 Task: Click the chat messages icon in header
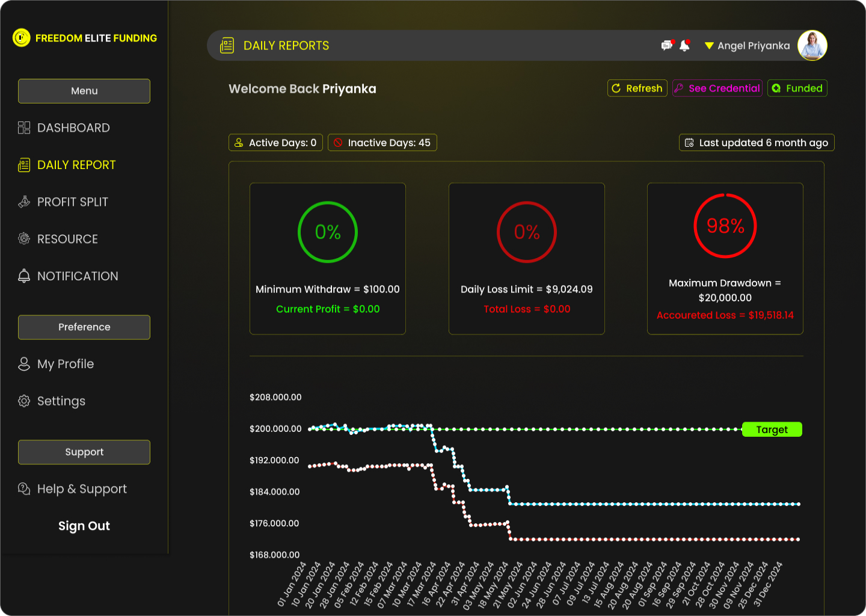point(667,46)
